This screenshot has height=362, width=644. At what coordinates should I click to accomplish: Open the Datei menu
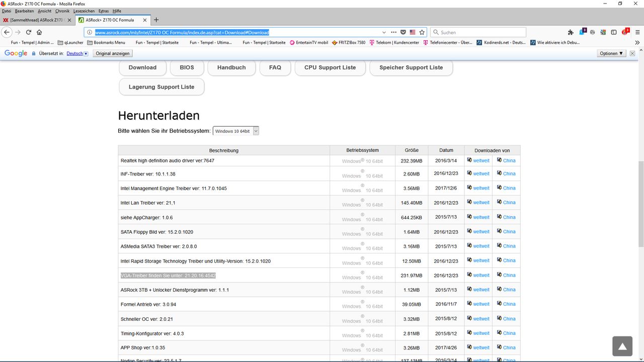click(7, 11)
